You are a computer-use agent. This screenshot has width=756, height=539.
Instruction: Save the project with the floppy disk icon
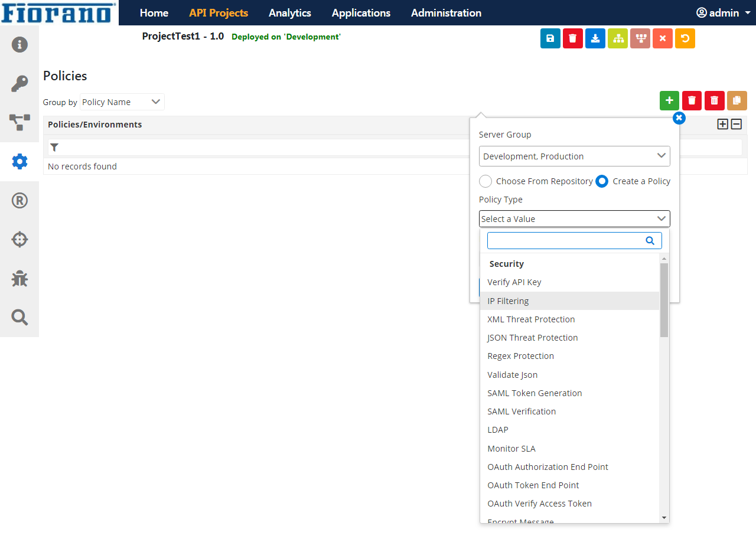550,38
